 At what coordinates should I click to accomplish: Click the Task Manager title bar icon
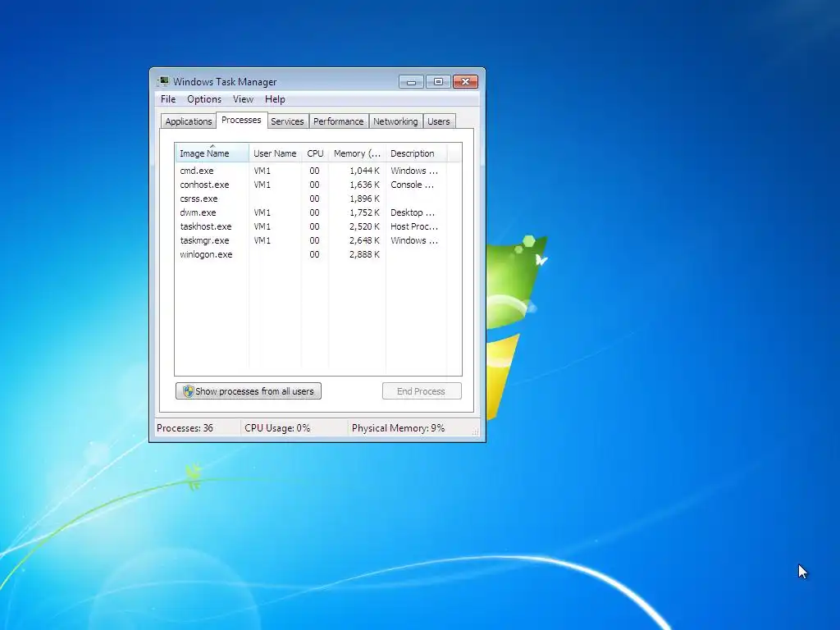pyautogui.click(x=163, y=81)
